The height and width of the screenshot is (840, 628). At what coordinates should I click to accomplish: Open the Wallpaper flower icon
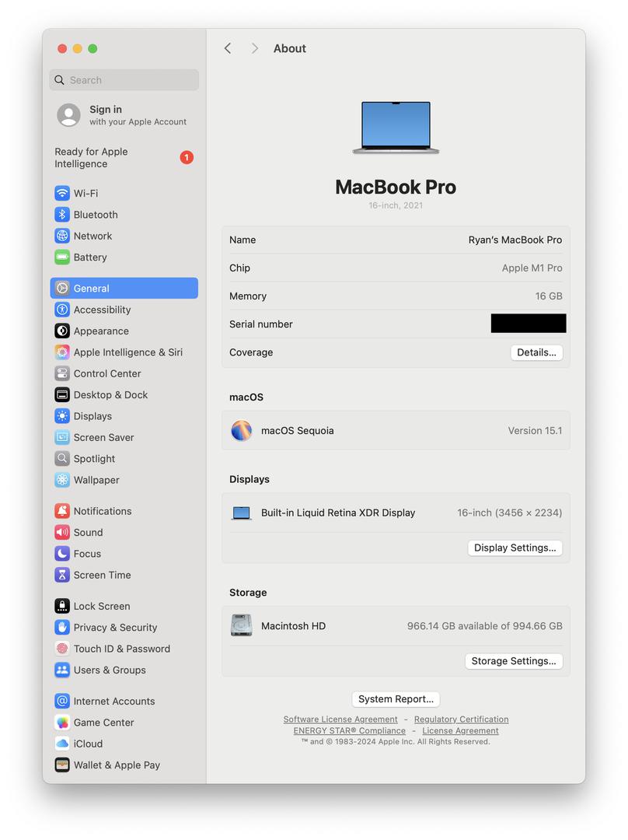[x=62, y=480]
